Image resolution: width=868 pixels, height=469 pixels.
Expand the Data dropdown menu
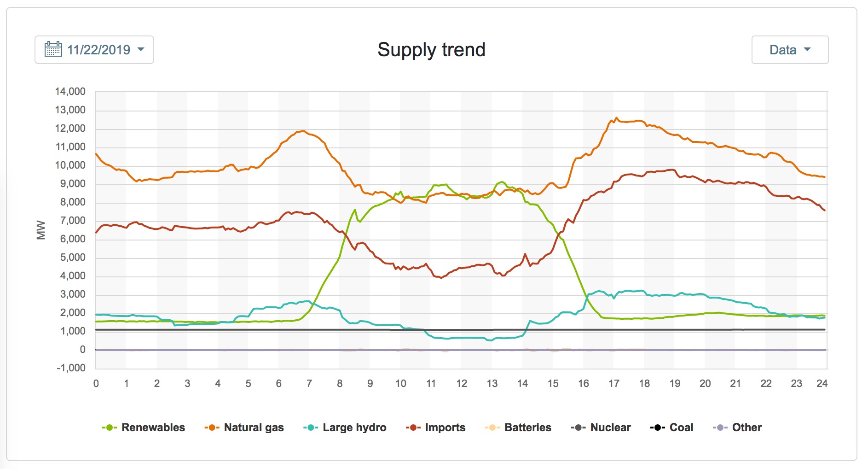pos(790,50)
